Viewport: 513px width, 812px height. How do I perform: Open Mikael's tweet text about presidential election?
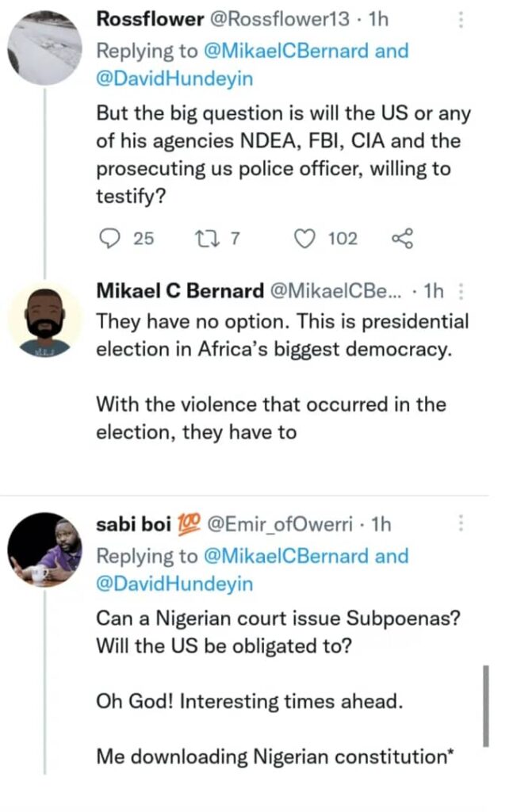pyautogui.click(x=281, y=336)
